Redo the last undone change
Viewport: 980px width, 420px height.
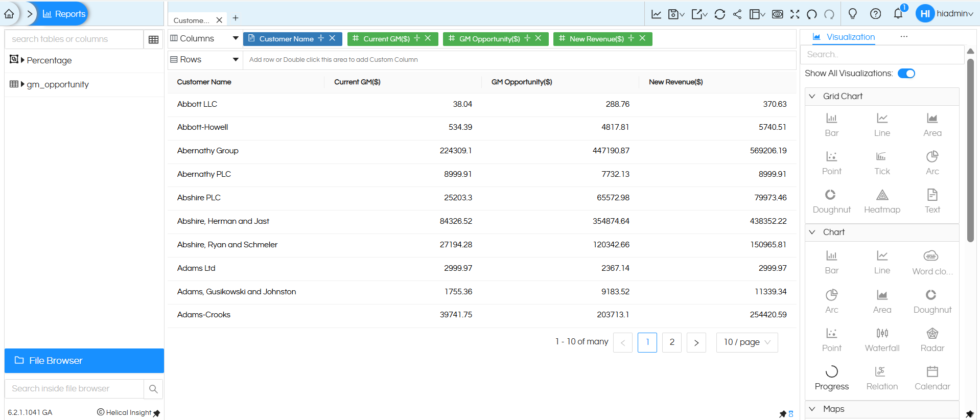point(829,14)
